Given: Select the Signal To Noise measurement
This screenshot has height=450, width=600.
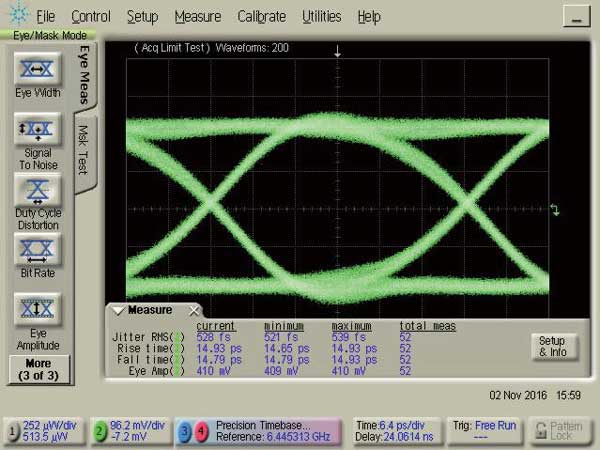Looking at the screenshot, I should [37, 130].
